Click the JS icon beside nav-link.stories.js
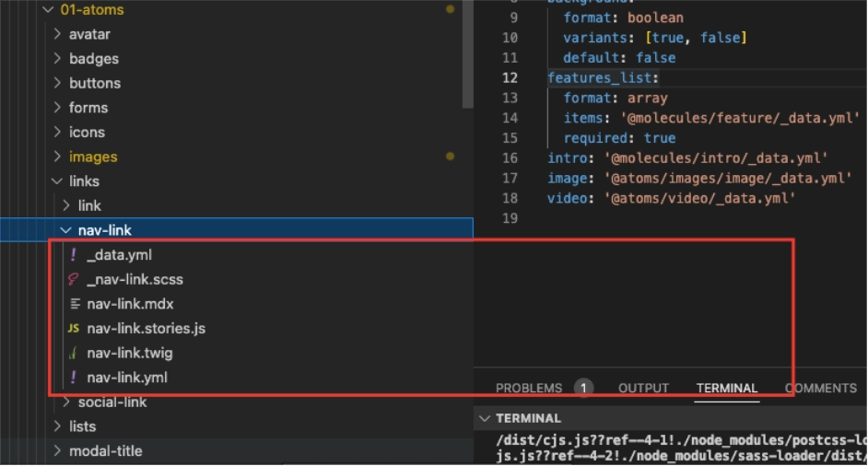This screenshot has height=466, width=868. coord(74,328)
